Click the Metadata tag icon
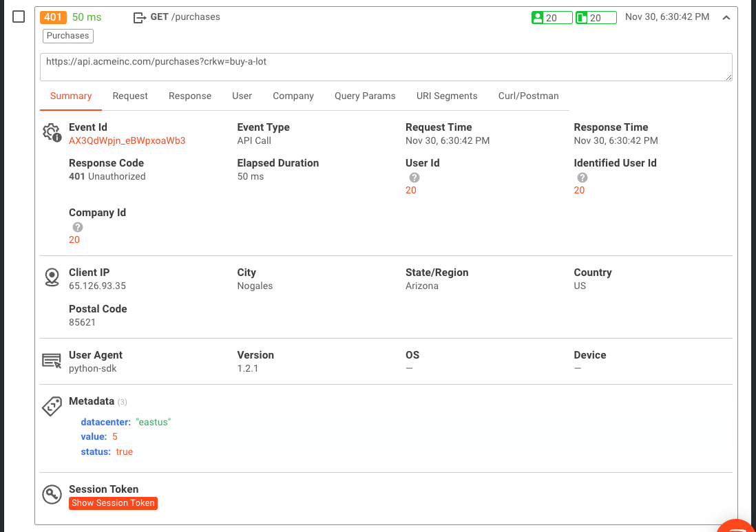Screen dimensions: 756x532 point(52,407)
